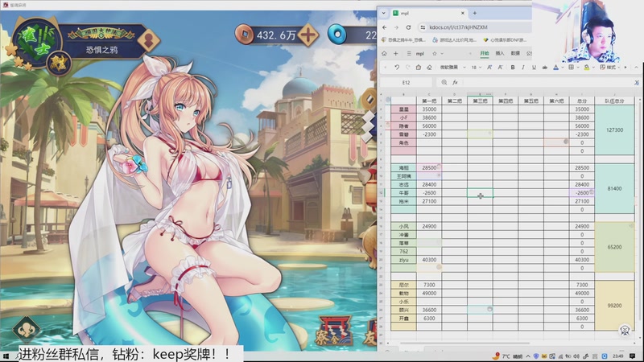Image resolution: width=644 pixels, height=362 pixels.
Task: Select the 第一把 column header cell
Action: point(429,101)
